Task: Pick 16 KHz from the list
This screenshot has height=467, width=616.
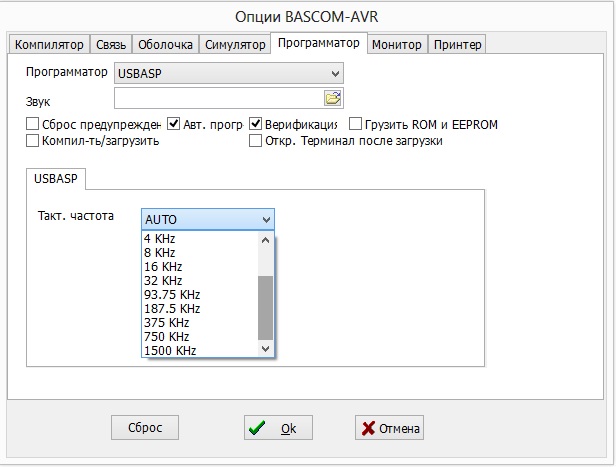Action: pos(200,267)
